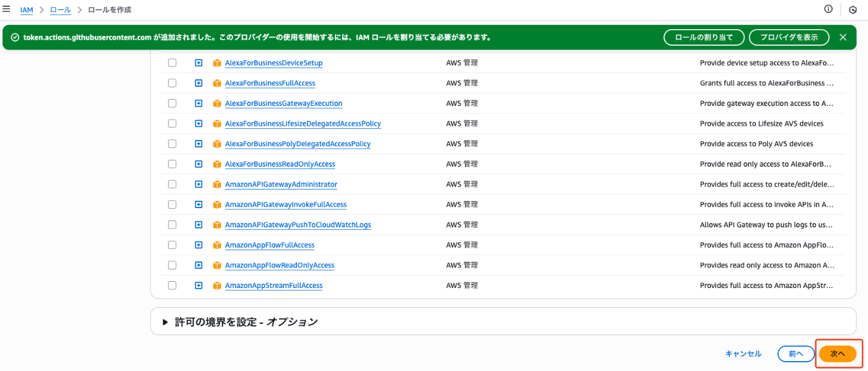Viewport: 868px width, 371px height.
Task: Check the AlexaForBusinessGatewayExecution policy checkbox
Action: pyautogui.click(x=172, y=103)
